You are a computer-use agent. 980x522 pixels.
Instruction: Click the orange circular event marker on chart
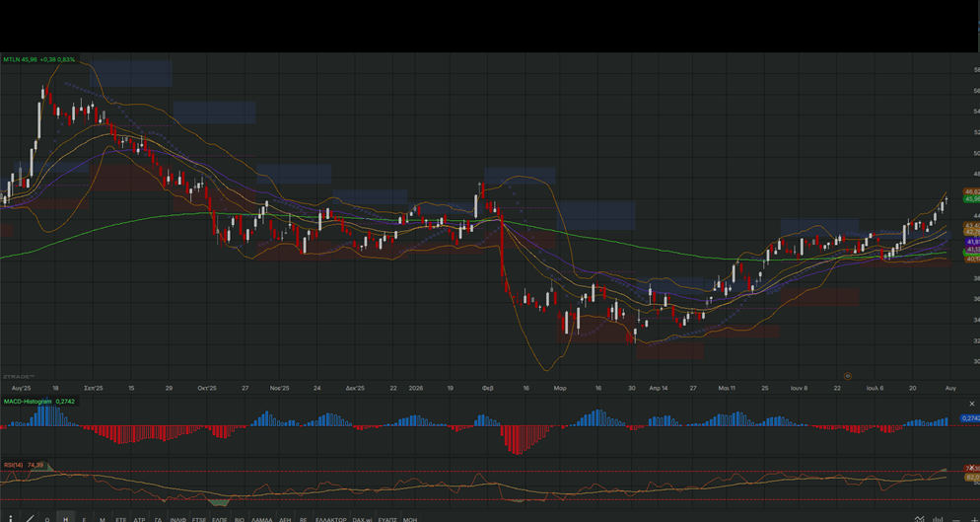[848, 376]
